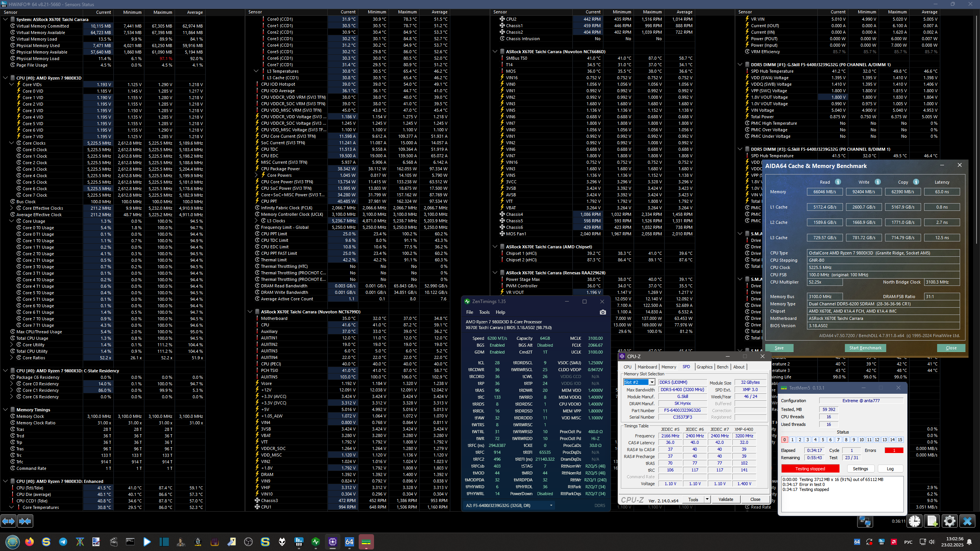Open the Slot #2 memory slot dropdown

pos(652,382)
